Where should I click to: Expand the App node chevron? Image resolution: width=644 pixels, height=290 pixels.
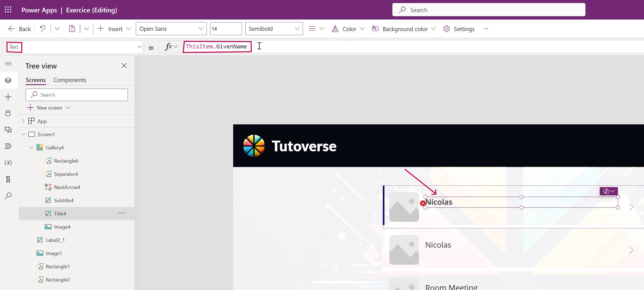coord(23,121)
